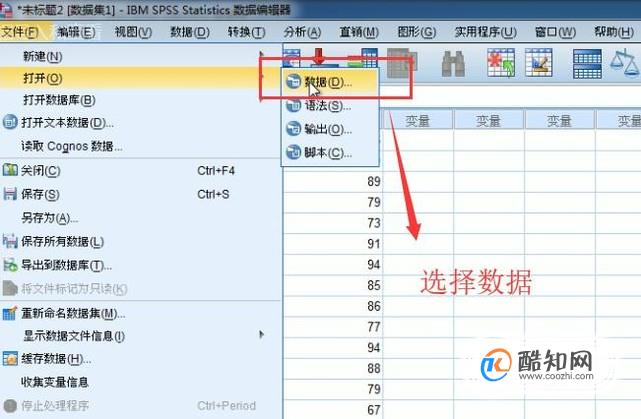Open the Transform (转换) menu
Screen dimensions: 641x419
click(x=247, y=32)
